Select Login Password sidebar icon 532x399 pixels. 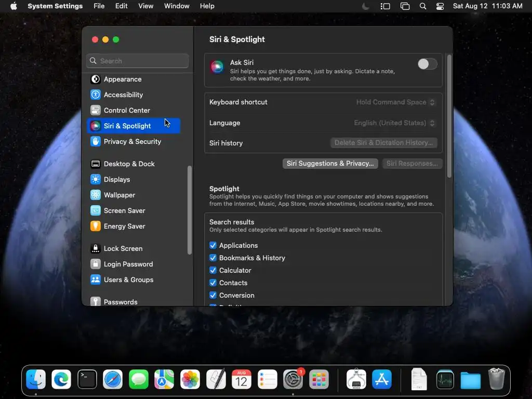point(96,264)
